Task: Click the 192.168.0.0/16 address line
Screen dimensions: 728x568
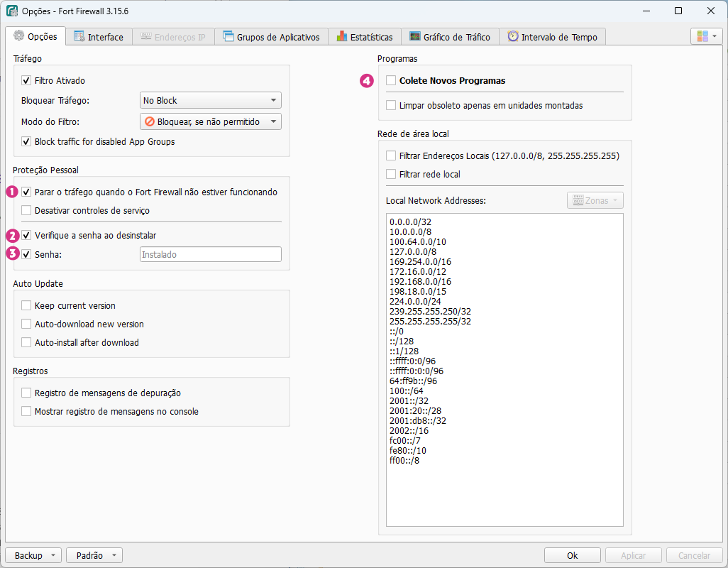Action: point(420,281)
